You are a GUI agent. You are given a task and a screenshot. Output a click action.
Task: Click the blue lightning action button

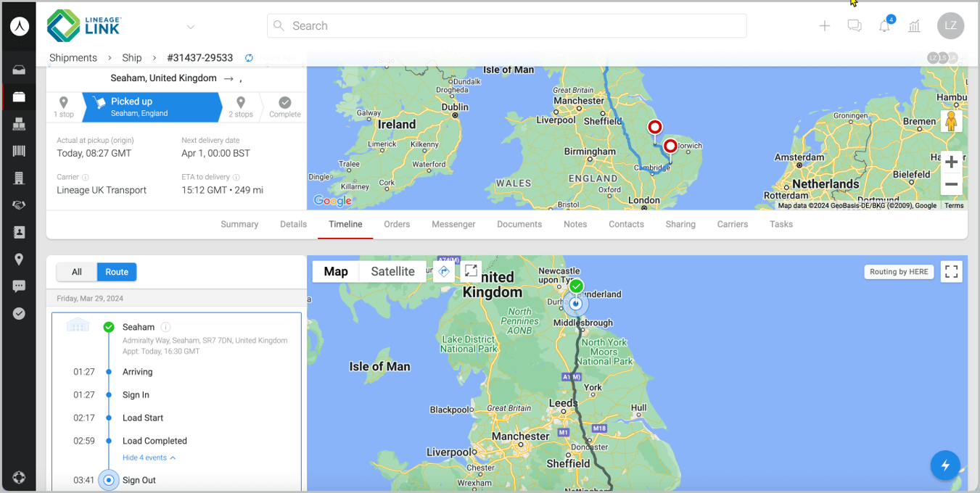point(945,465)
